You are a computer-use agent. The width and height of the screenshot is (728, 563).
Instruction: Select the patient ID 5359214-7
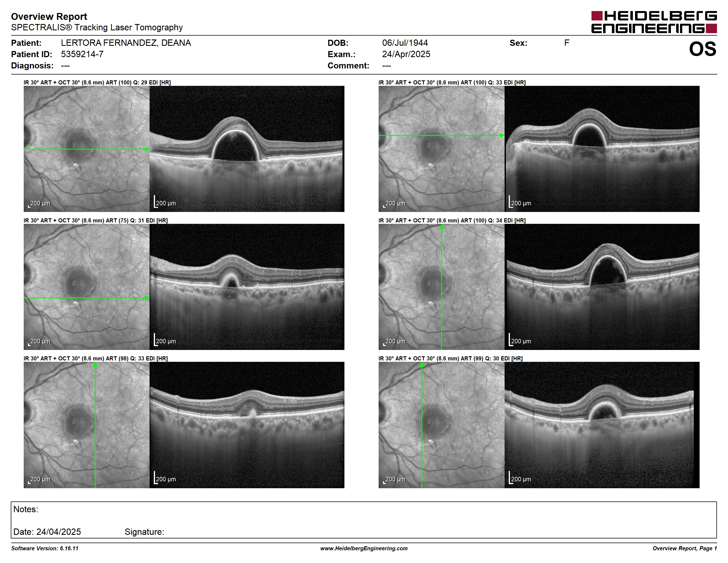[x=82, y=54]
